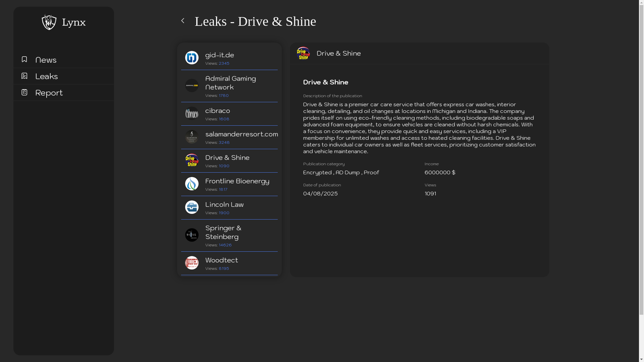The width and height of the screenshot is (644, 362).
Task: Click the gid-it.de logo thumbnail
Action: click(192, 58)
